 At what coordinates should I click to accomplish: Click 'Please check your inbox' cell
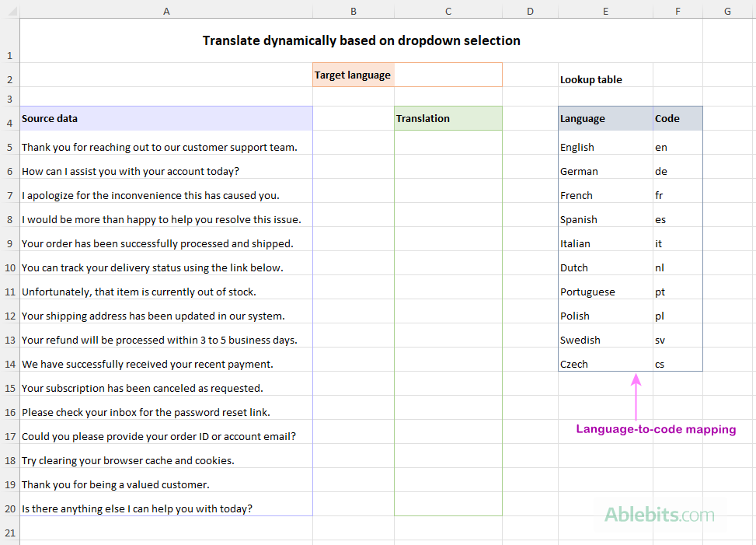166,408
